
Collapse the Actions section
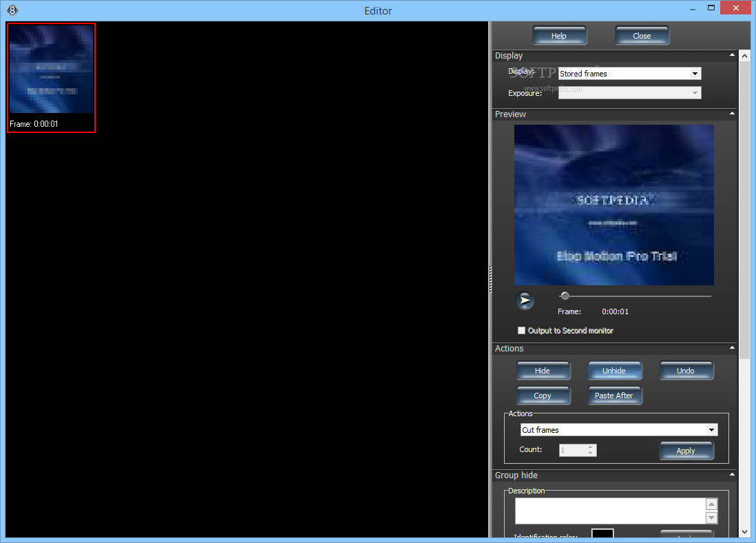[x=732, y=347]
